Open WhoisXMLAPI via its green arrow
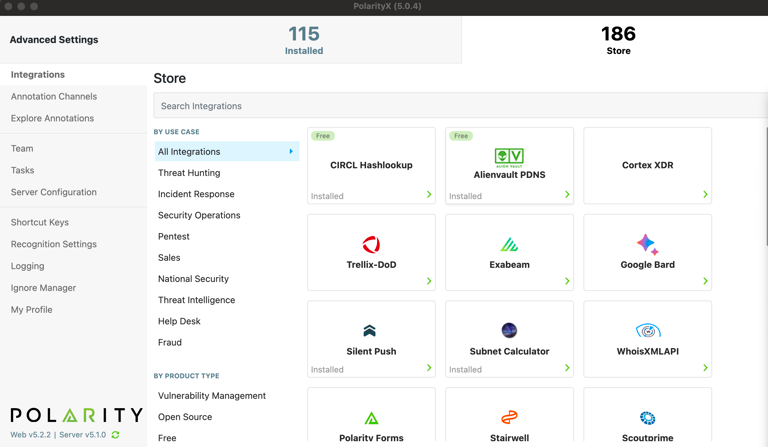The width and height of the screenshot is (768, 447). pyautogui.click(x=705, y=368)
